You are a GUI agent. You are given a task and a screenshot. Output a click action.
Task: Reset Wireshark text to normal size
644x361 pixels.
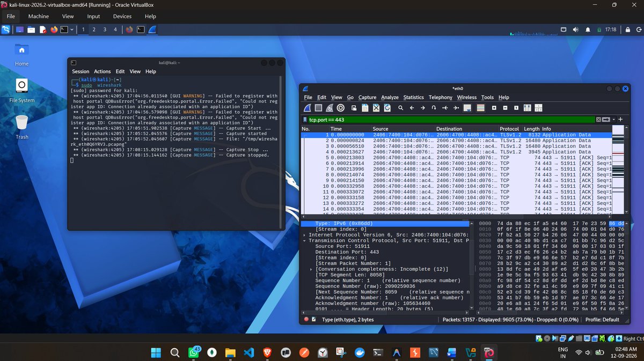(516, 107)
